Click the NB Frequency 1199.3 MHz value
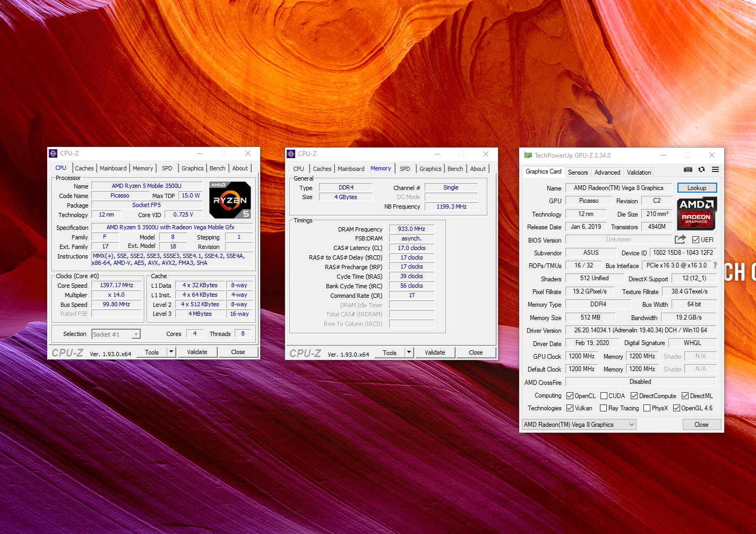Image resolution: width=756 pixels, height=534 pixels. click(x=451, y=206)
